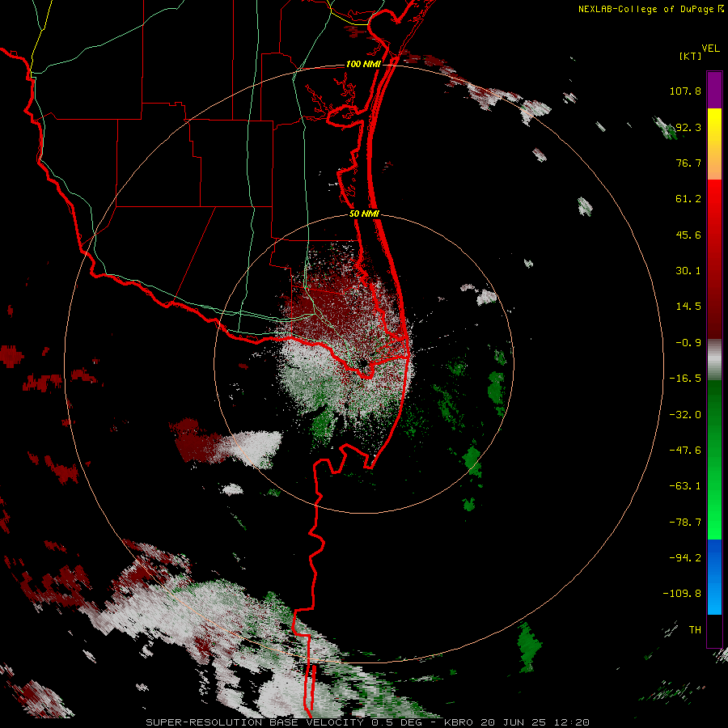Click the purple segment of velocity color bar
The width and height of the screenshot is (728, 728).
[714, 90]
